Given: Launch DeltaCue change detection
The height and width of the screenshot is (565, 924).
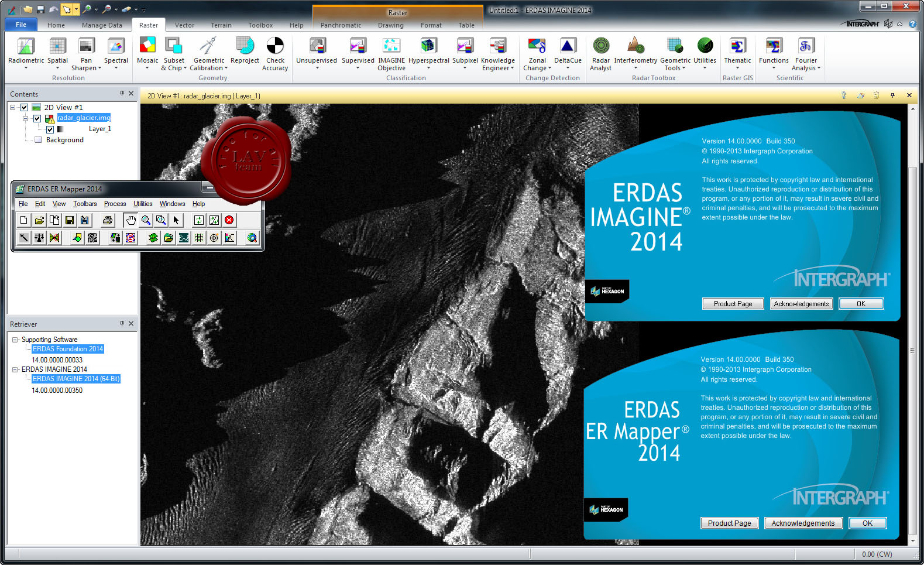Looking at the screenshot, I should (568, 53).
